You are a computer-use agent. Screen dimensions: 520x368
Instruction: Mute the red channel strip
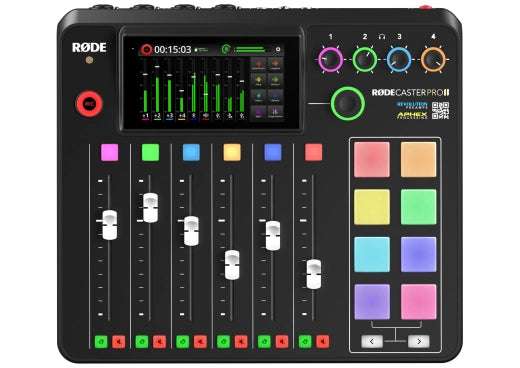(x=322, y=342)
